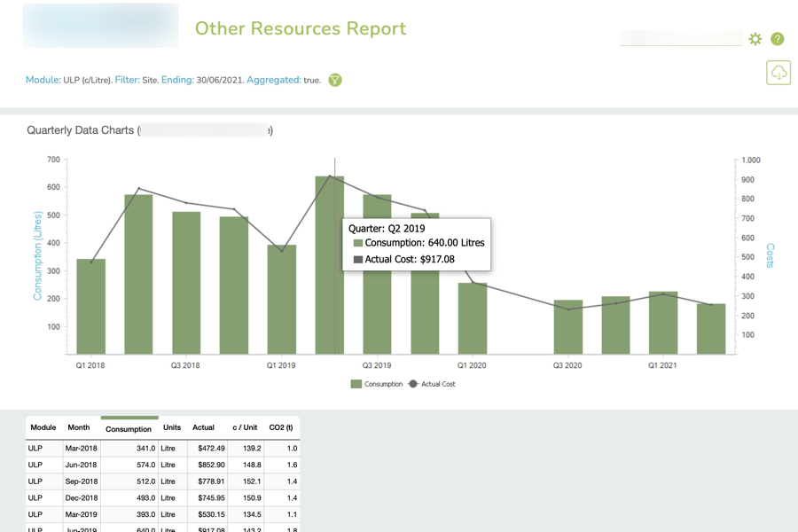This screenshot has height=532, width=798.
Task: Click the Units column header
Action: [x=172, y=427]
